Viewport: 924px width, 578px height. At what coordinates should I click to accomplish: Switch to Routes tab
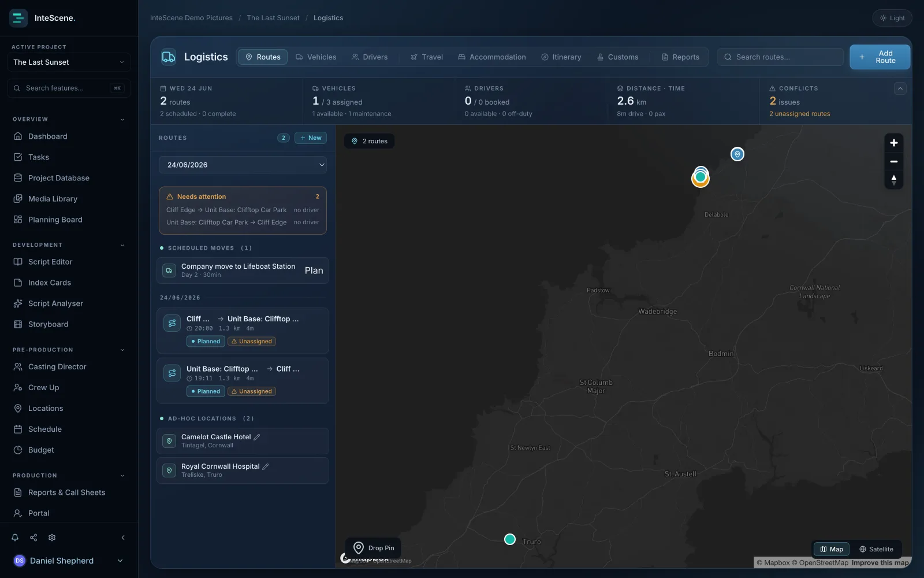263,57
